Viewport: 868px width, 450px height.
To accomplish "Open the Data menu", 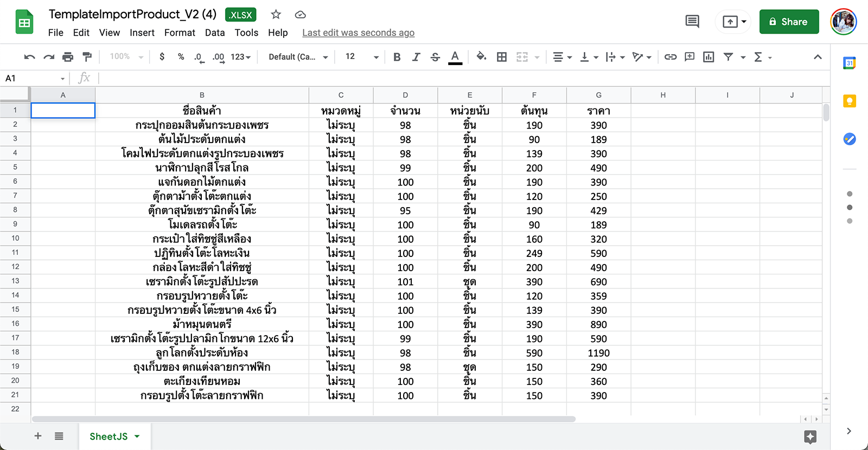I will (x=215, y=33).
